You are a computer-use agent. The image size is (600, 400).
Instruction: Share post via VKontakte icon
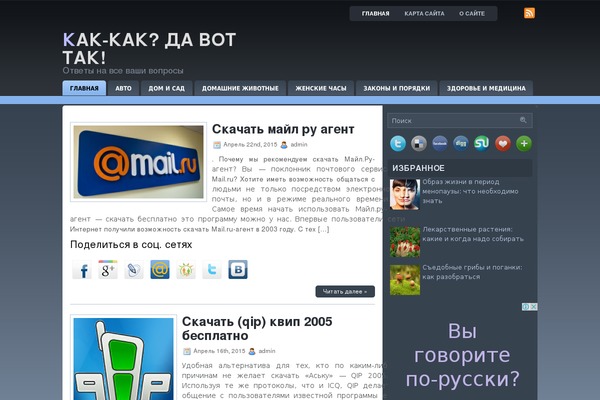[238, 269]
